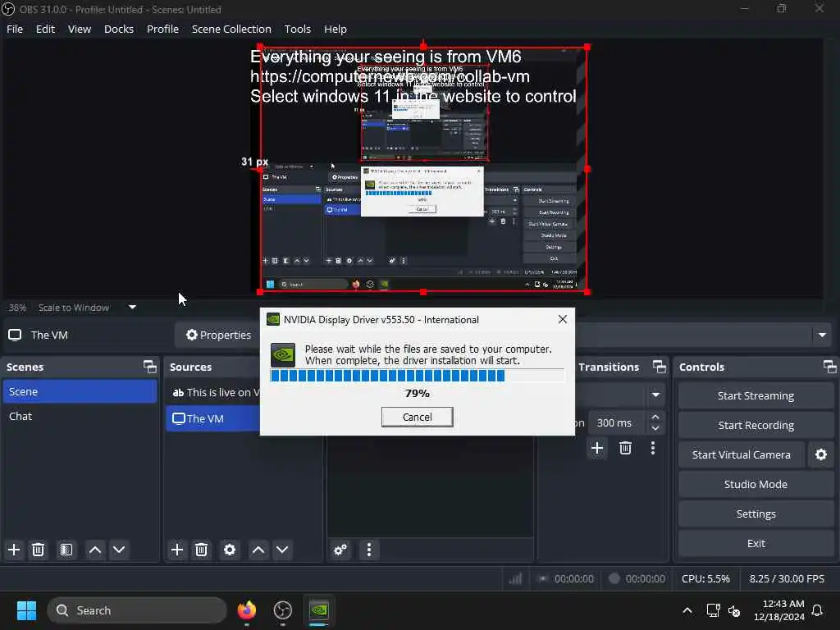The image size is (840, 630).
Task: Open the Docks menu
Action: pos(119,29)
